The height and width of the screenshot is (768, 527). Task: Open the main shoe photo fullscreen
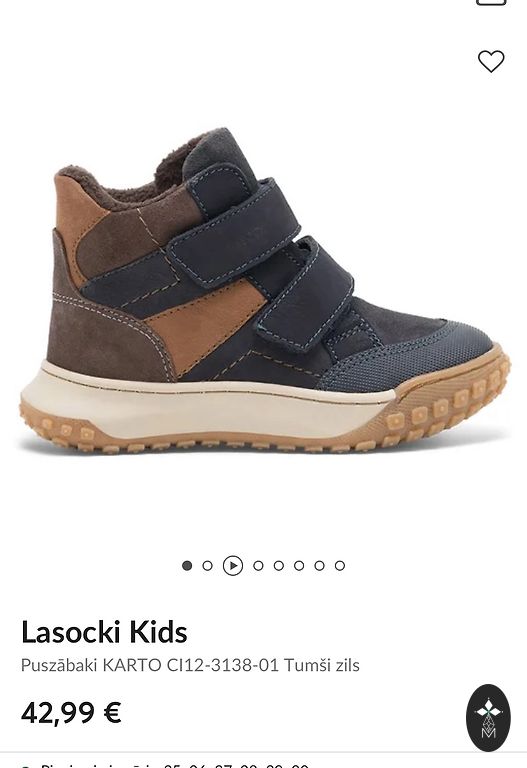pos(264,289)
